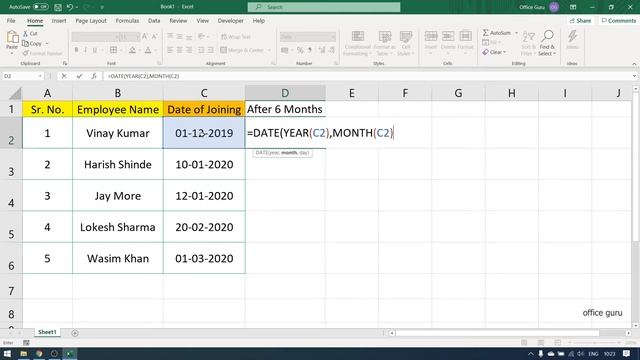Collapse the ribbon chevron
The width and height of the screenshot is (640, 360).
(x=634, y=64)
